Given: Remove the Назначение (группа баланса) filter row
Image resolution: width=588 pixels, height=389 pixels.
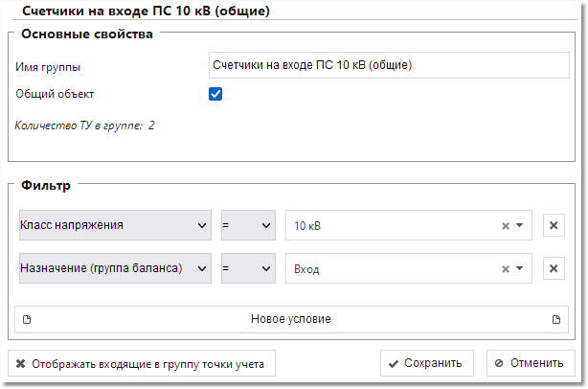Looking at the screenshot, I should (x=554, y=268).
